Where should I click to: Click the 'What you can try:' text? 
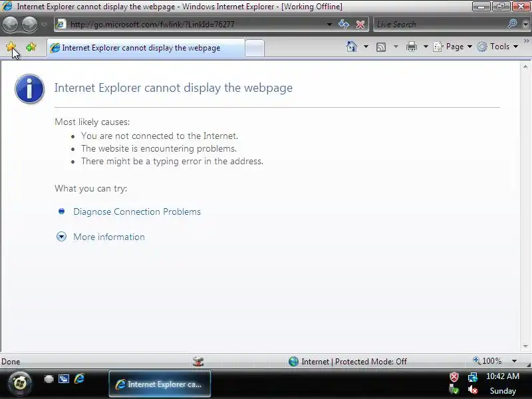[x=90, y=189]
